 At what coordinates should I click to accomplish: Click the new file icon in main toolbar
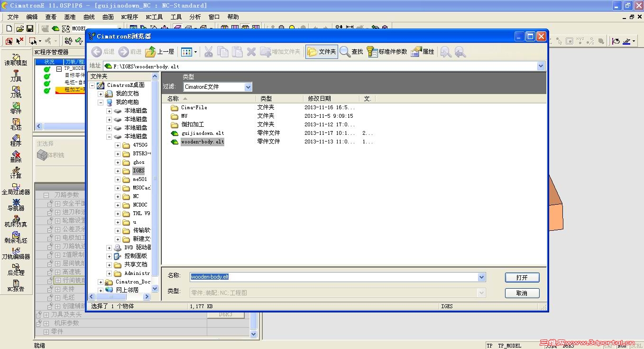tap(9, 29)
